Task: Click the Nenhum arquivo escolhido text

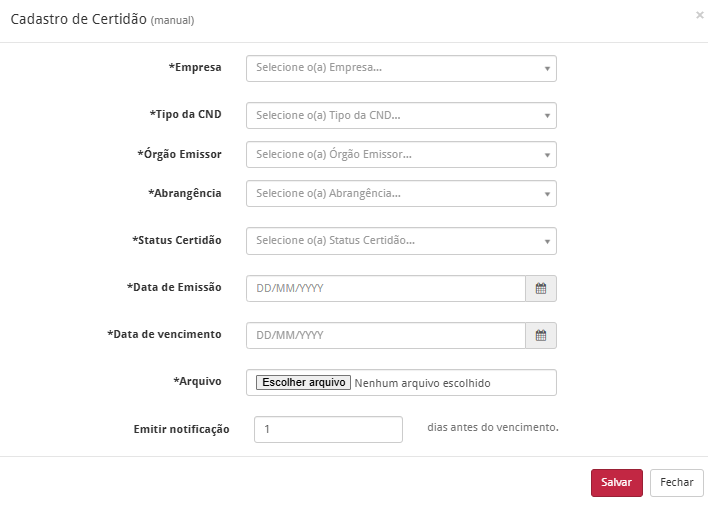Action: tap(423, 383)
